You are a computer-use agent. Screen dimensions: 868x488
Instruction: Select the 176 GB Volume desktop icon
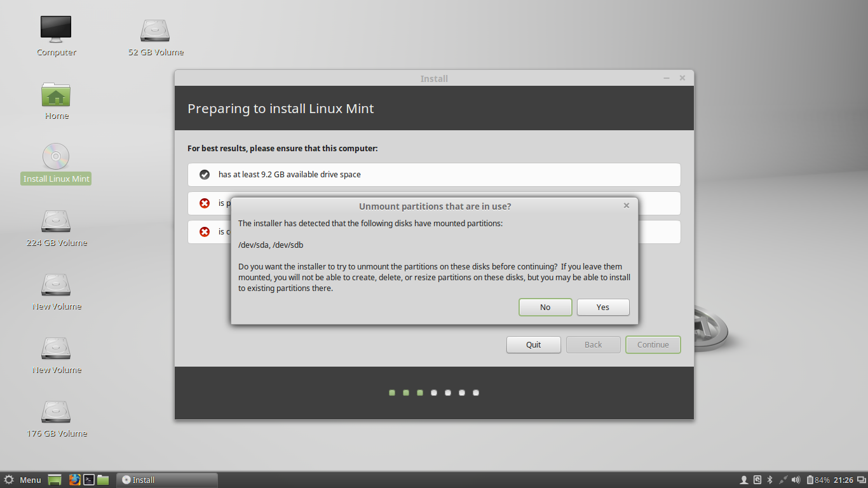click(56, 419)
